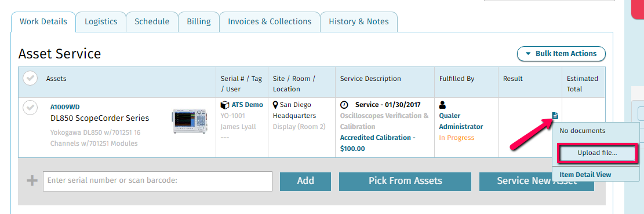Select Item Detail View menu entry
Image resolution: width=644 pixels, height=214 pixels.
585,174
